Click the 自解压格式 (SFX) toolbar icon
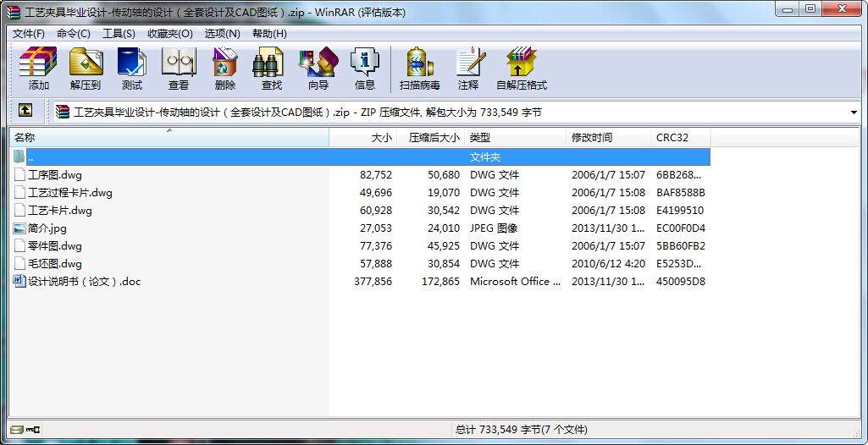 coord(521,62)
